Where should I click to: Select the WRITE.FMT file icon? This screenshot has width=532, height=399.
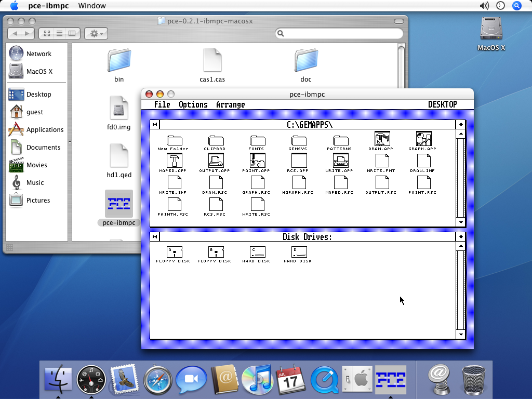[x=382, y=161]
